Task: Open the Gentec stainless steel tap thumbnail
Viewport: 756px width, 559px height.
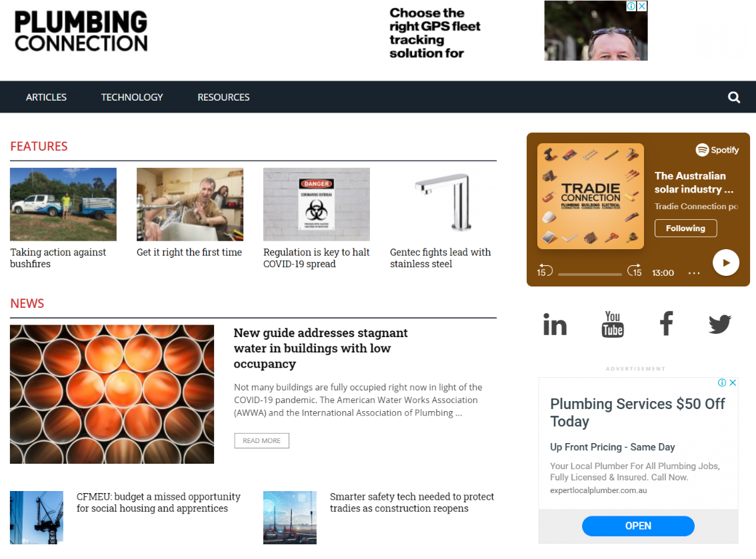Action: click(443, 205)
